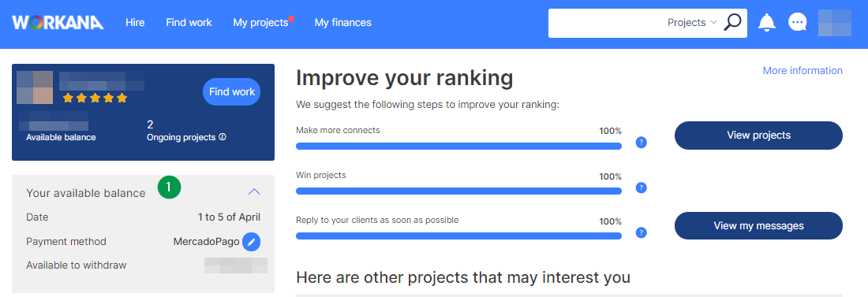Click help icon beside Make more connects

(x=641, y=143)
